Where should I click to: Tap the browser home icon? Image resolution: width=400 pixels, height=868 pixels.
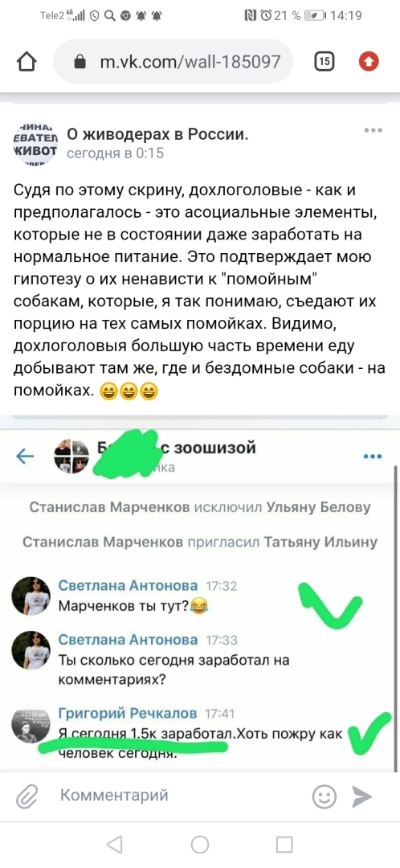[x=27, y=61]
